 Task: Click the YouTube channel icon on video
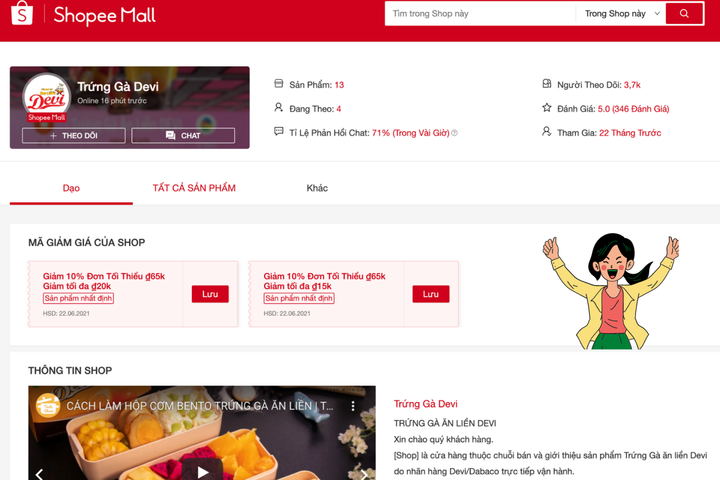(48, 406)
